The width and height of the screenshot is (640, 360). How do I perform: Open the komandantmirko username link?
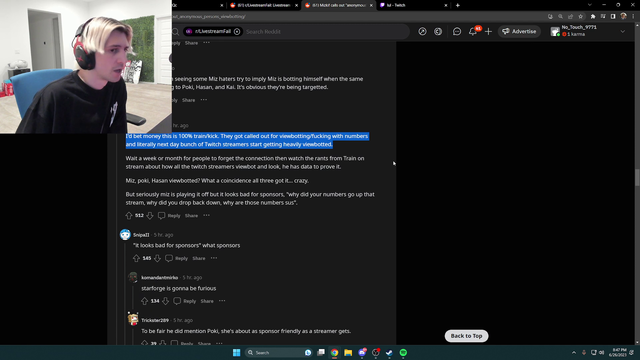click(x=160, y=278)
